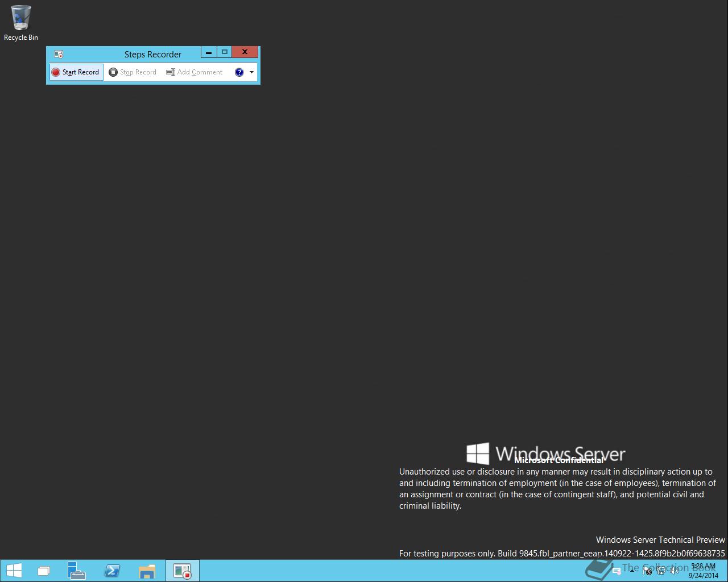The image size is (728, 582).
Task: Close the Steps Recorder window
Action: tap(245, 52)
